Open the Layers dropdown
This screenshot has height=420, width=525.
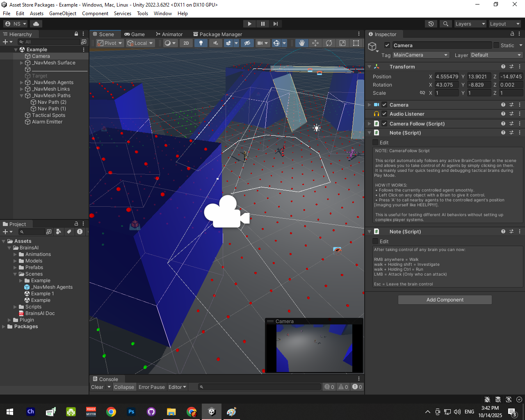[x=470, y=24]
